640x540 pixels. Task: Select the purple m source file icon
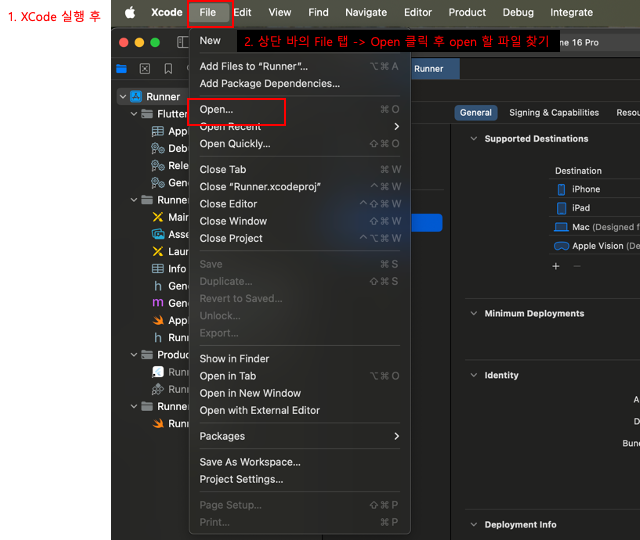158,303
